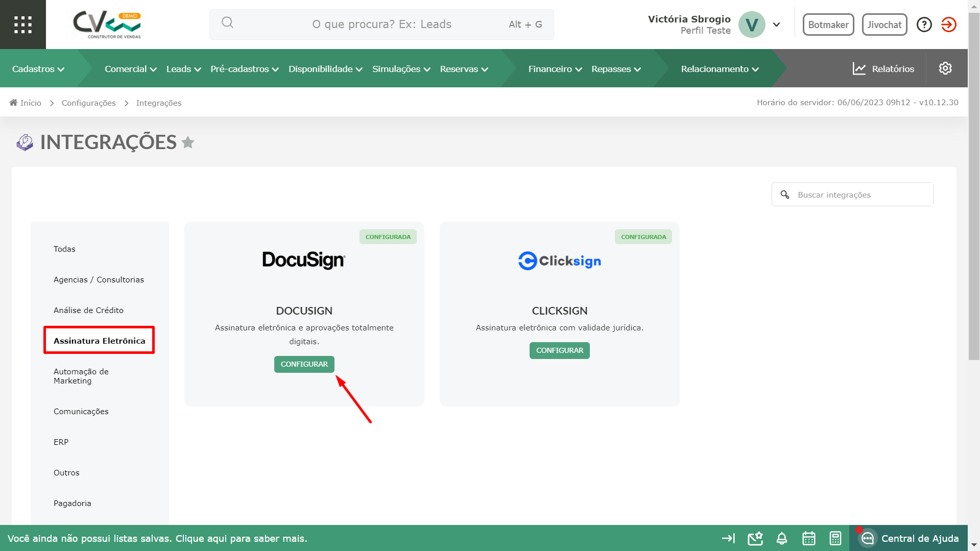
Task: Open the Jivochat button
Action: pos(885,25)
